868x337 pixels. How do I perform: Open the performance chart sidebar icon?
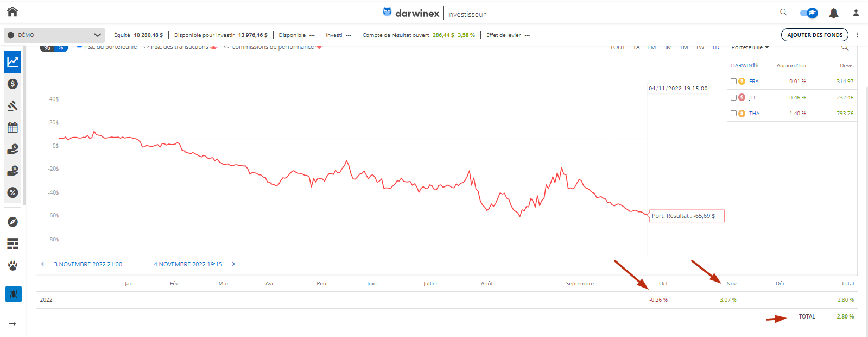click(12, 62)
